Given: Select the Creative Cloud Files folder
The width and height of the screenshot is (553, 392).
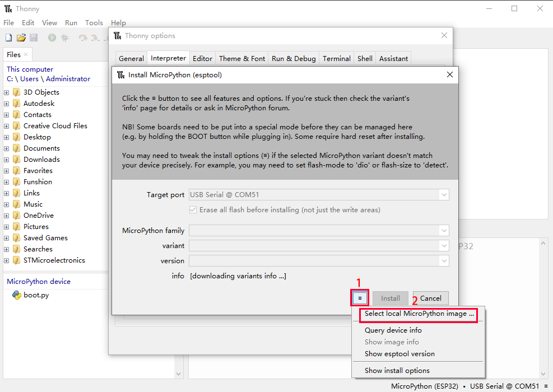Looking at the screenshot, I should pyautogui.click(x=55, y=126).
